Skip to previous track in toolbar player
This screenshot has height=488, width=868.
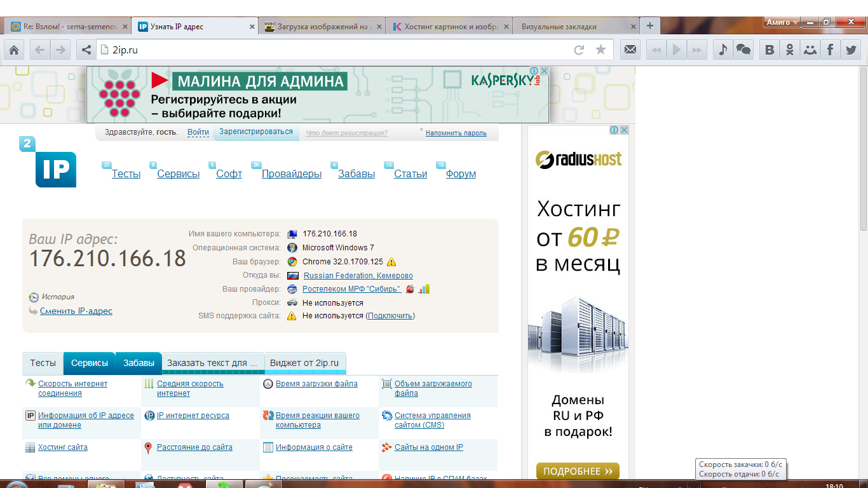point(656,50)
